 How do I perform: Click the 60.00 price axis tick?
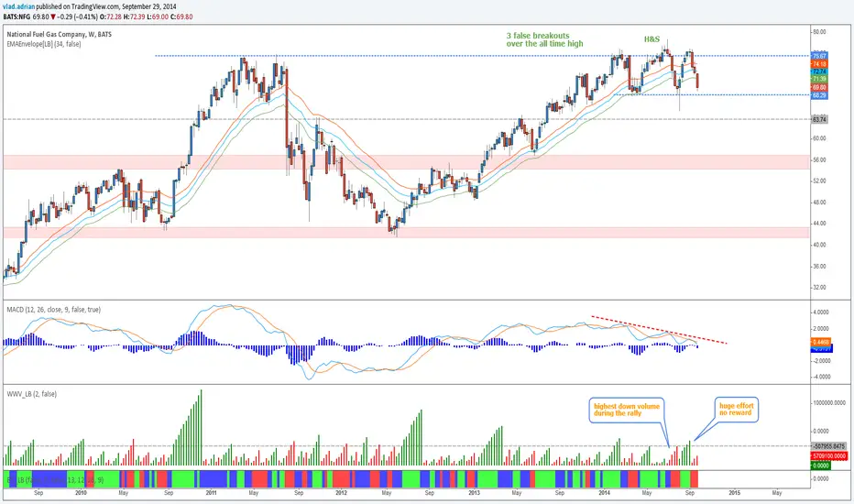[x=819, y=138]
